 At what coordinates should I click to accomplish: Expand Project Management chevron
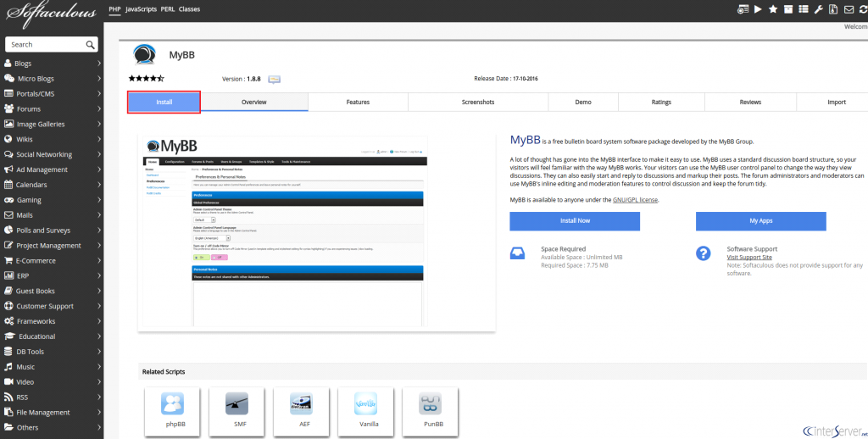coord(98,245)
